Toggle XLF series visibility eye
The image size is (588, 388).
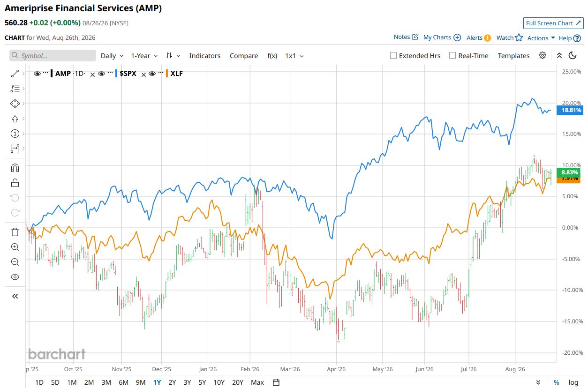152,74
